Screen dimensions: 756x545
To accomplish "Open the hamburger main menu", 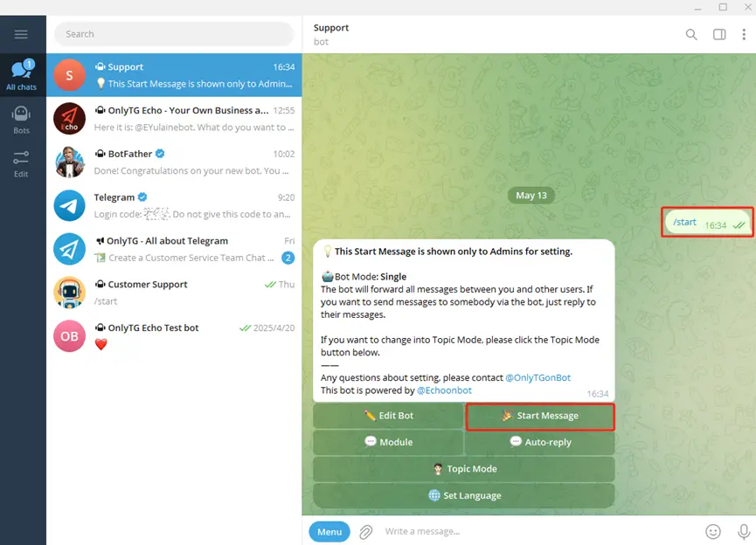I will (x=21, y=34).
